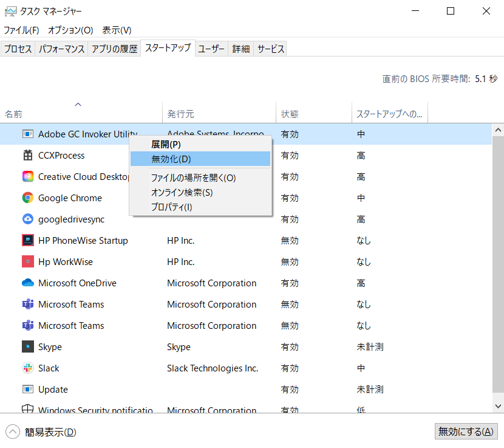Click Slack Technologies Inc. publisher cell
The width and height of the screenshot is (504, 448).
click(213, 368)
